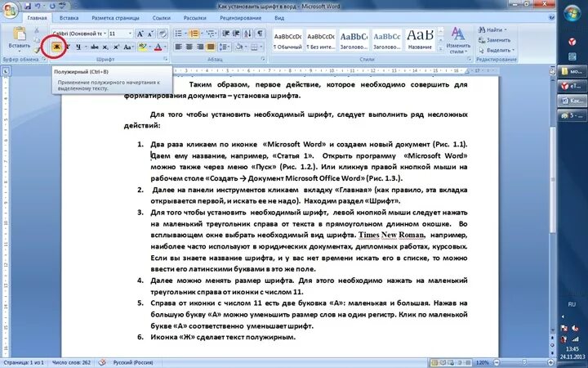Open underline style dropdown arrow

86,47
